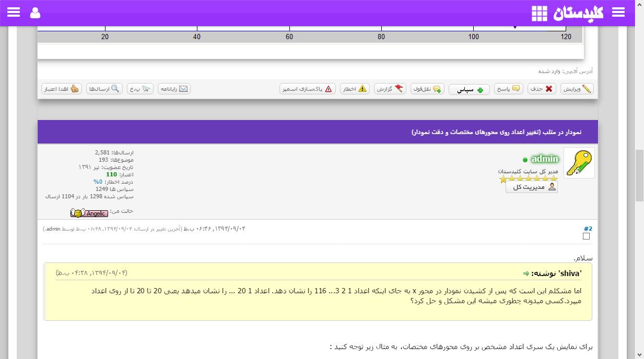The height and width of the screenshot is (359, 644).
Task: Click the scrollbar up arrow
Action: (x=639, y=4)
